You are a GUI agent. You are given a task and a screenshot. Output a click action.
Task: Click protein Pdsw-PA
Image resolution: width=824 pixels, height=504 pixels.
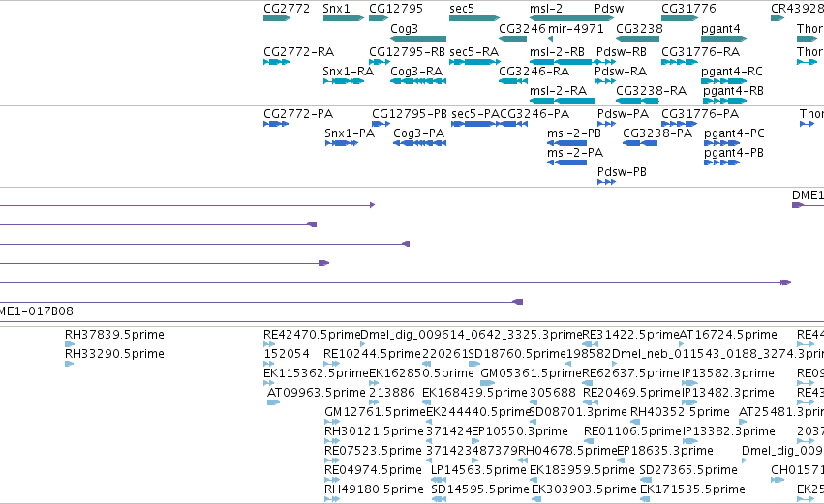tap(606, 124)
